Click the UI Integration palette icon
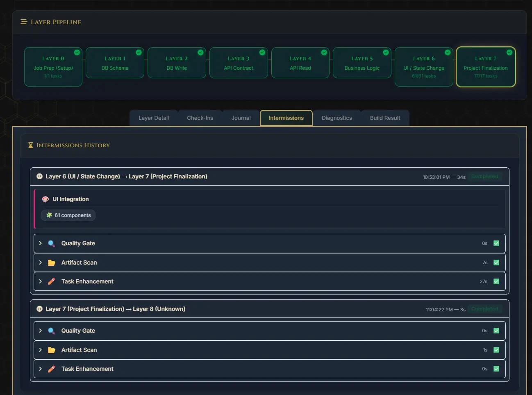The image size is (532, 395). click(45, 199)
